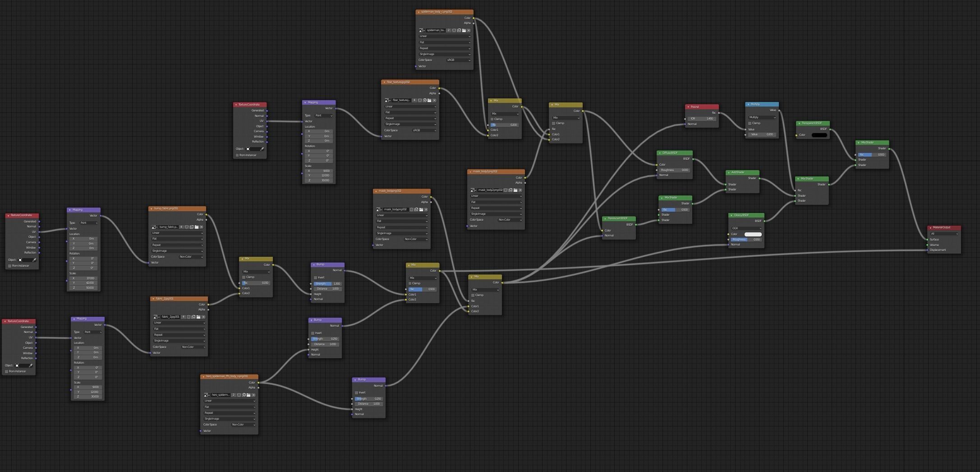Click new image icon in bump_fabric node
Image resolution: width=980 pixels, height=472 pixels.
pos(192,227)
